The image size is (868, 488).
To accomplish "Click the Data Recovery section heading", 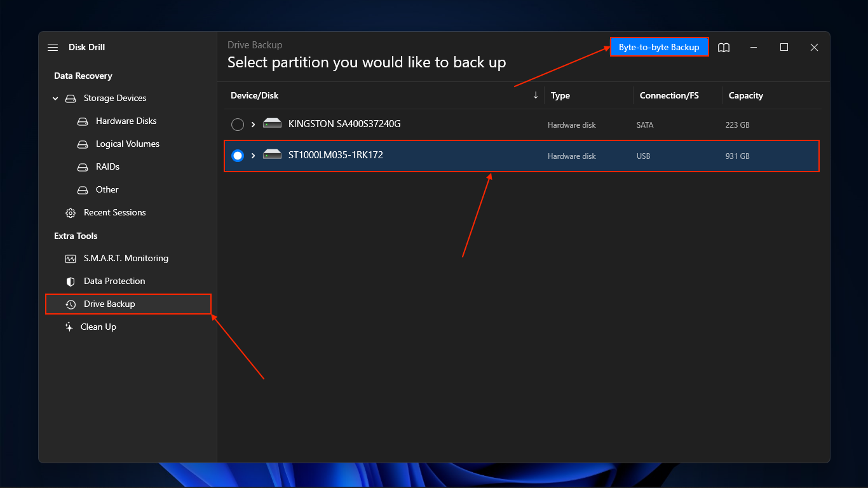I will click(x=83, y=76).
